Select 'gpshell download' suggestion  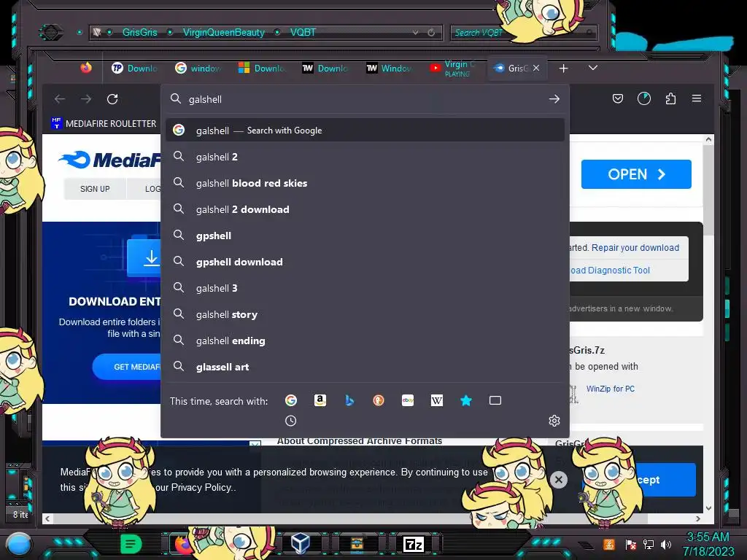(x=365, y=262)
